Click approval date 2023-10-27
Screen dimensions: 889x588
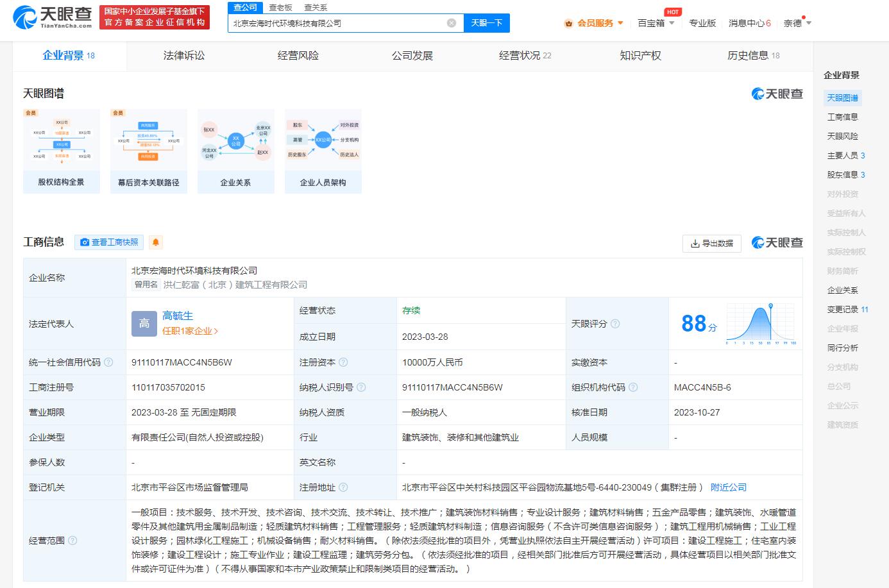coord(697,412)
